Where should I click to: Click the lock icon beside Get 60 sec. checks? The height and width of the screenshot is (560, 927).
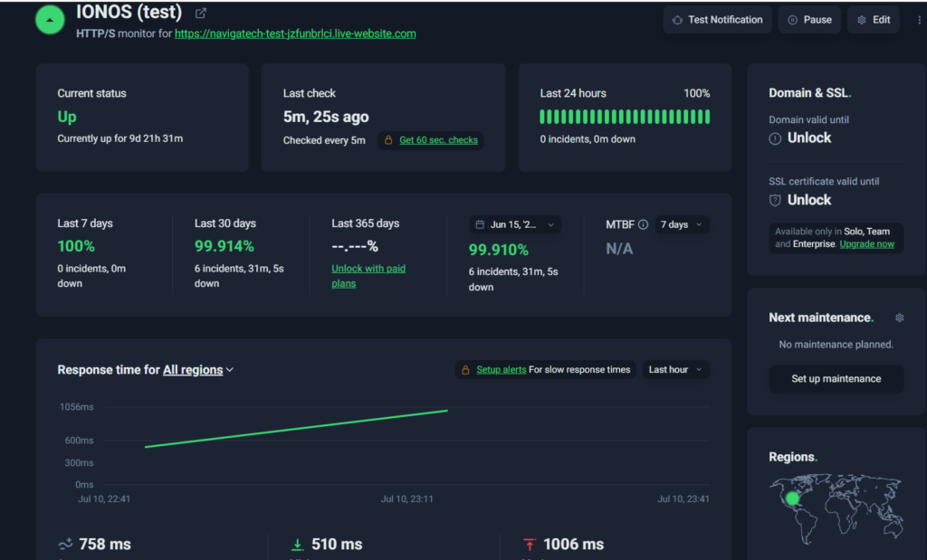[388, 140]
